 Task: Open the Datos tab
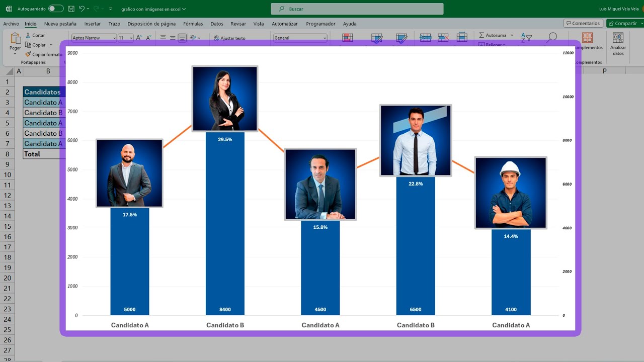pos(217,24)
